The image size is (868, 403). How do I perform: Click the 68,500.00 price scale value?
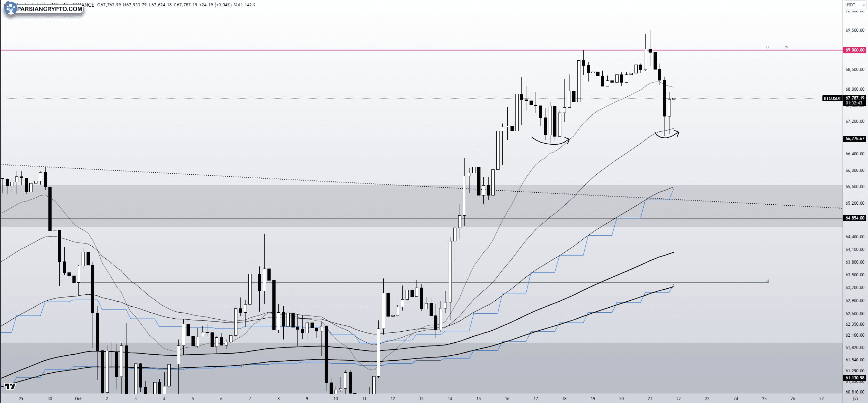click(855, 70)
